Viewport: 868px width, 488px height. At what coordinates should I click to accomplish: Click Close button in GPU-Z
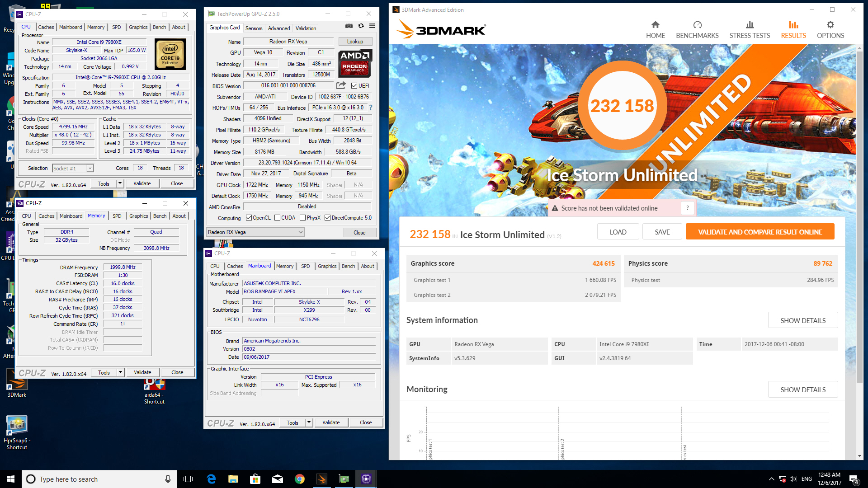[x=359, y=232]
